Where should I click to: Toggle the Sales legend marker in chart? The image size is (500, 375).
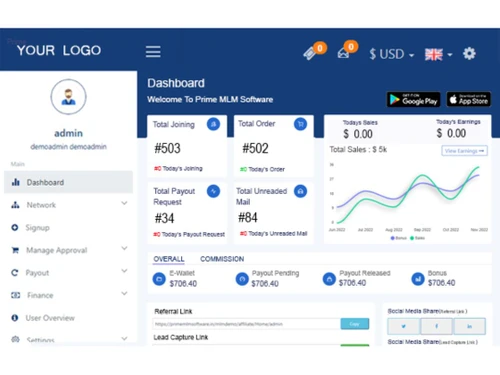(412, 238)
